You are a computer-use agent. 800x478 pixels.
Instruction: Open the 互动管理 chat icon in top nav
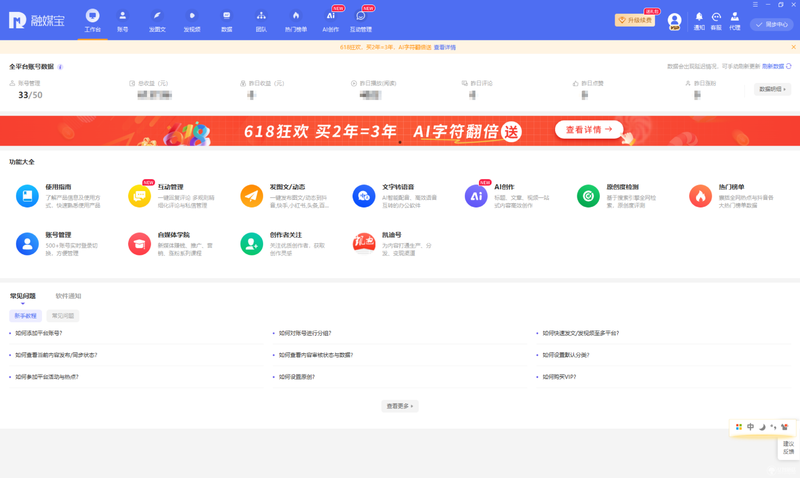pos(361,16)
